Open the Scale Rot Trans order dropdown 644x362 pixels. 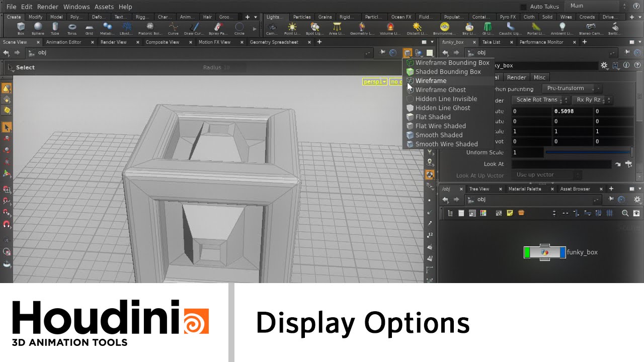point(540,100)
